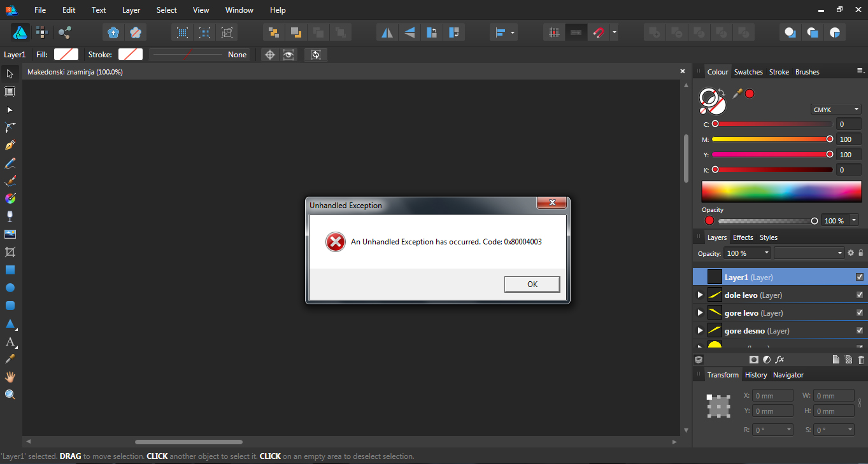Screen dimensions: 868x464
Task: Click the colour spectrum bar
Action: pyautogui.click(x=781, y=192)
